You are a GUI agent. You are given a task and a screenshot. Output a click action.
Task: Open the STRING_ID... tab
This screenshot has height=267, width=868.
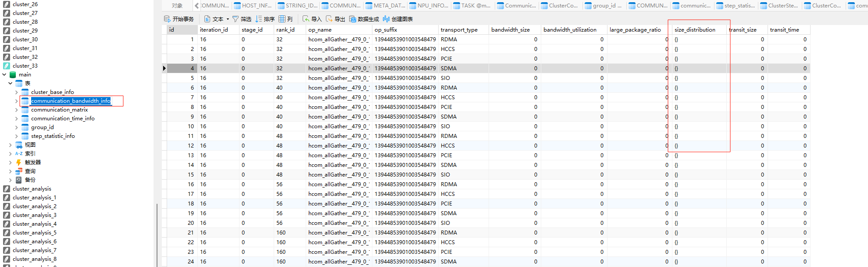click(297, 6)
